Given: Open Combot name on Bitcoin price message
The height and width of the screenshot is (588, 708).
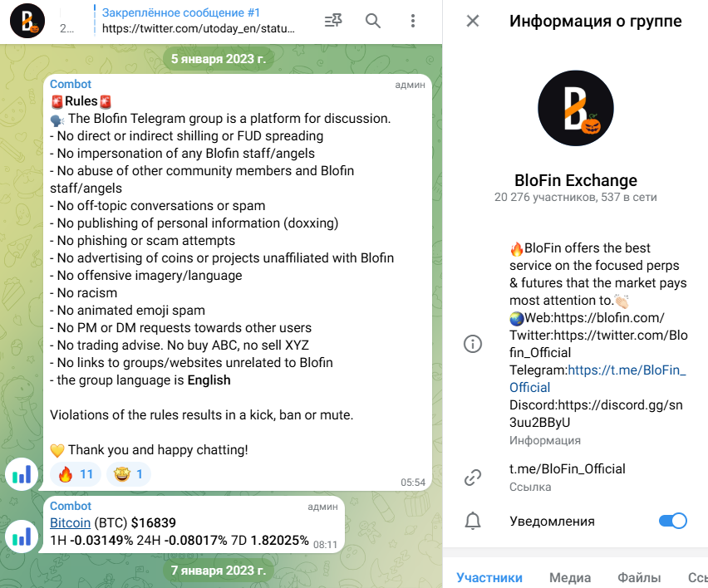Looking at the screenshot, I should (71, 506).
